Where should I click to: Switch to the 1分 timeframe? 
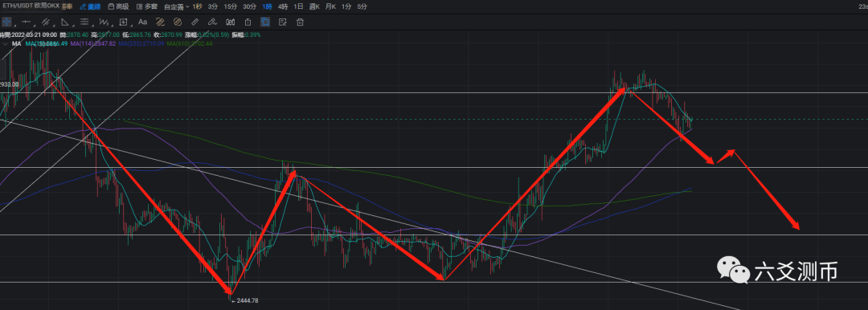pos(346,6)
